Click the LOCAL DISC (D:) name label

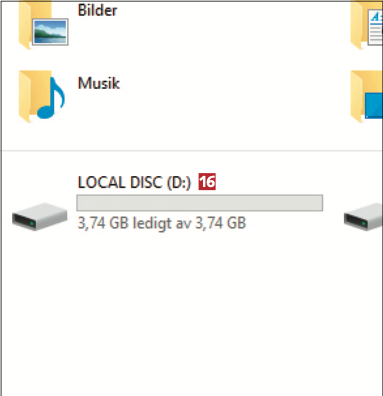[x=134, y=182]
